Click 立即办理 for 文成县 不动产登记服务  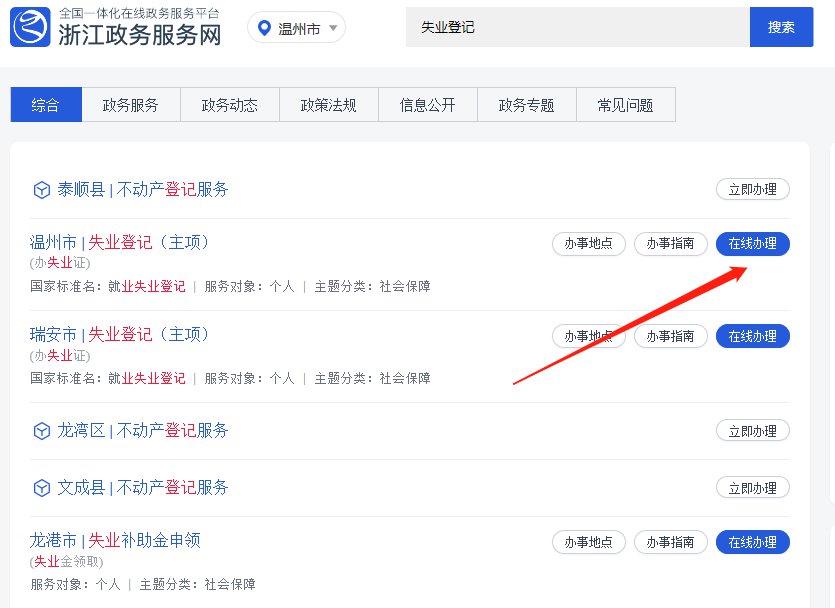pos(752,488)
